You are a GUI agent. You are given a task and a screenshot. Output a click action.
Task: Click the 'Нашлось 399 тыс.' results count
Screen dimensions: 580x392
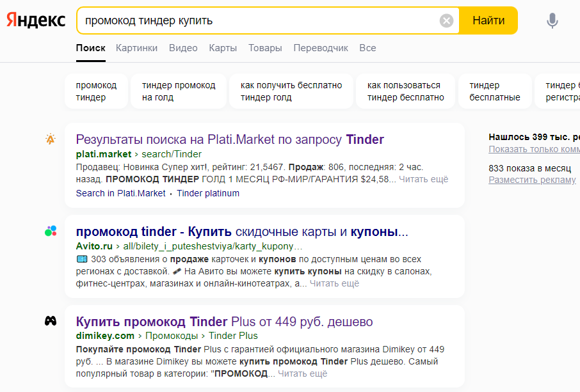(x=534, y=137)
